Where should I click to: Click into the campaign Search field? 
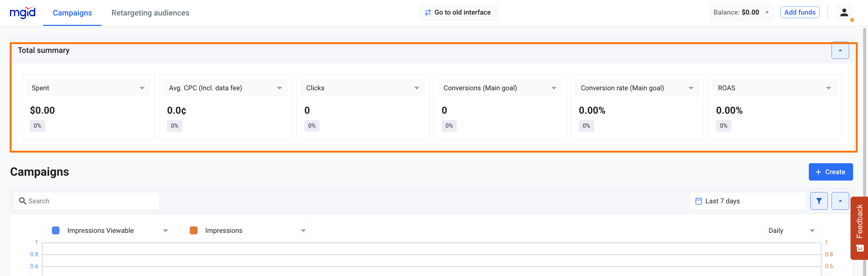tap(91, 201)
